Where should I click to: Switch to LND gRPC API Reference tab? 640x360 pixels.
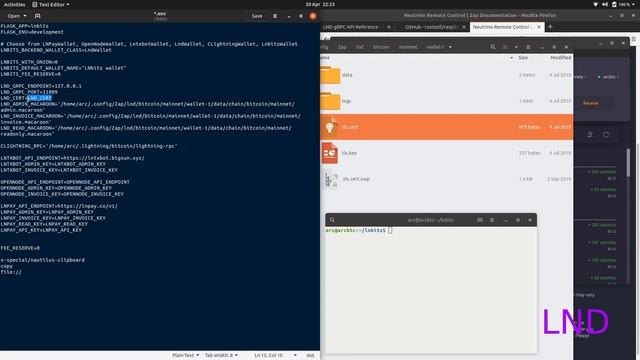pos(350,27)
